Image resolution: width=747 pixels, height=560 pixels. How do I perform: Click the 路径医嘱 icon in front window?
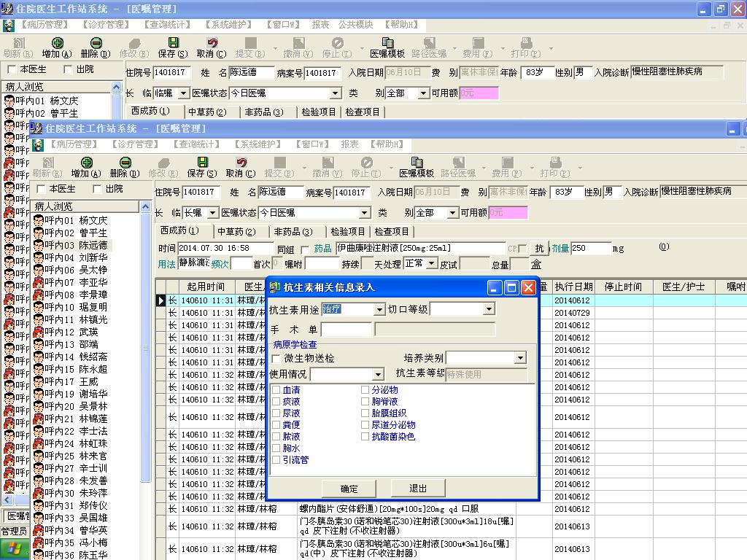click(x=458, y=163)
